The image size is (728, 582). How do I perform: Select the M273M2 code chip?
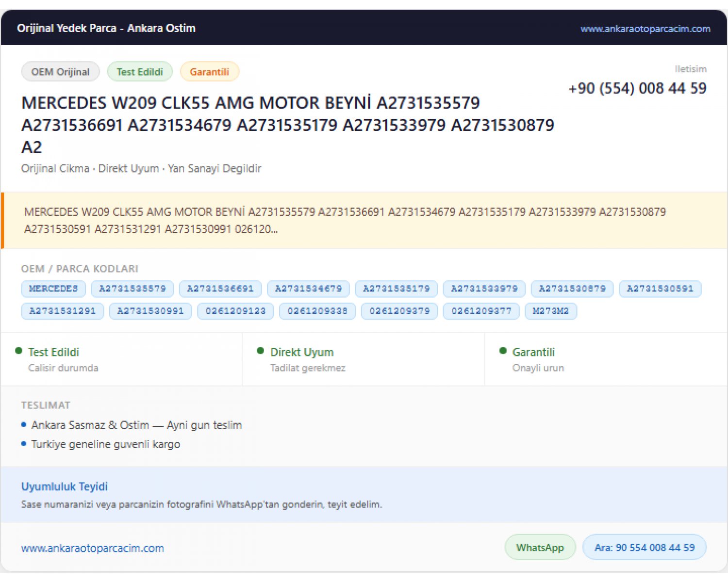(551, 311)
